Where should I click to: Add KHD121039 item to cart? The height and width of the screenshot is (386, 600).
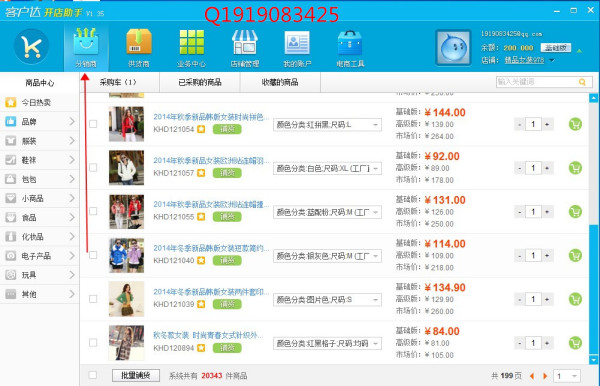[x=575, y=299]
